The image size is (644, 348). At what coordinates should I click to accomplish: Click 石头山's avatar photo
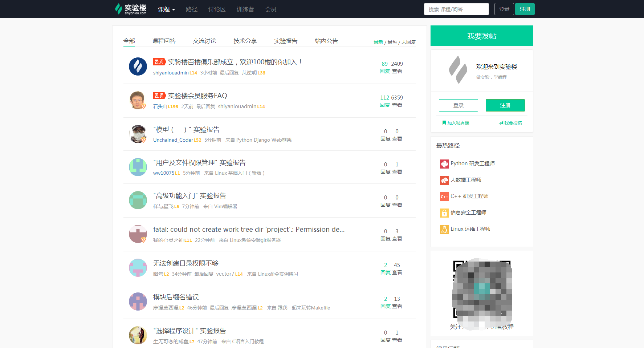[x=138, y=100]
